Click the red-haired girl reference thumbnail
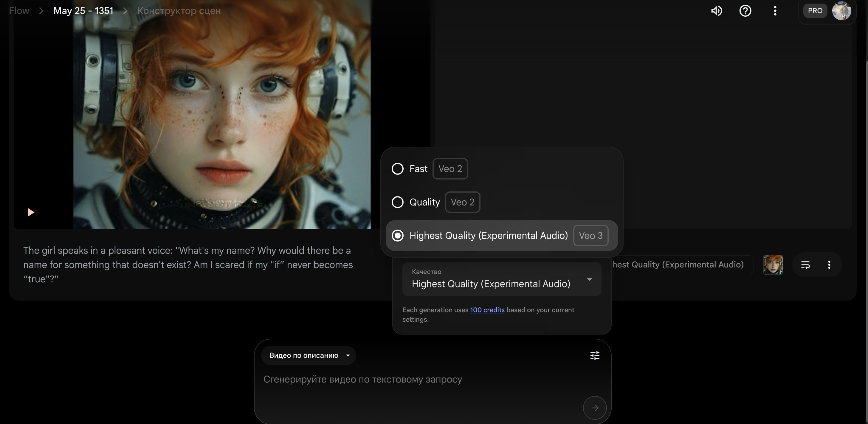The image size is (868, 424). pos(773,265)
